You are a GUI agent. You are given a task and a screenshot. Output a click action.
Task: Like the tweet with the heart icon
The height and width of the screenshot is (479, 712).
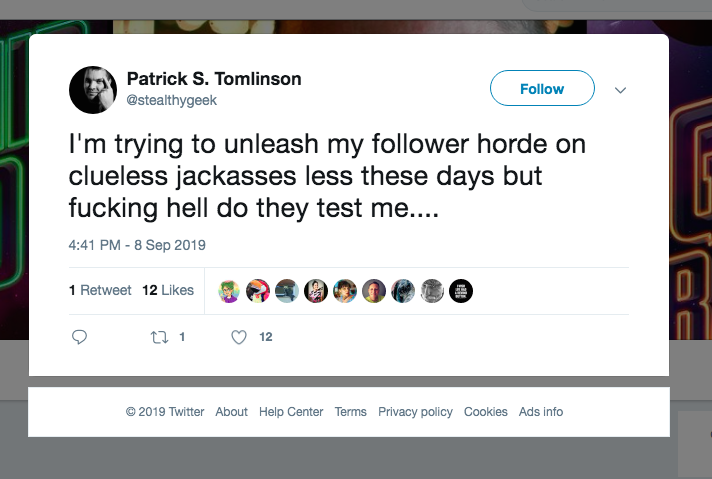coord(239,337)
